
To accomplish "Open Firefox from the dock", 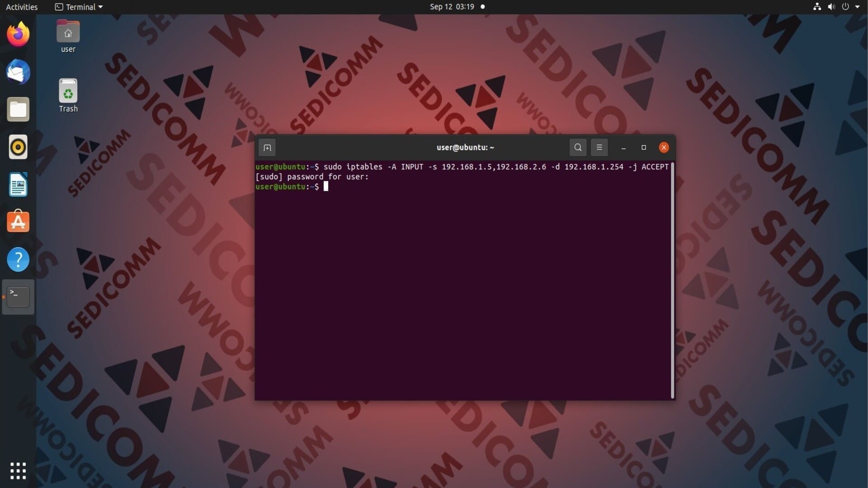I will pos(18,34).
